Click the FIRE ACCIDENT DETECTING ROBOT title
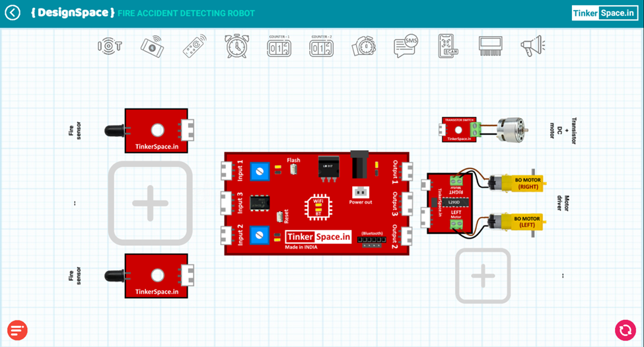 coord(186,14)
